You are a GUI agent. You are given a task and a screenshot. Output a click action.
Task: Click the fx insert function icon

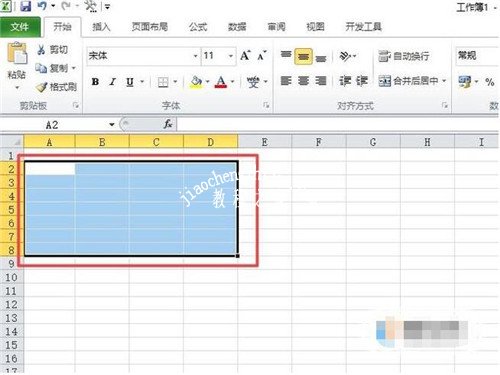(x=168, y=124)
